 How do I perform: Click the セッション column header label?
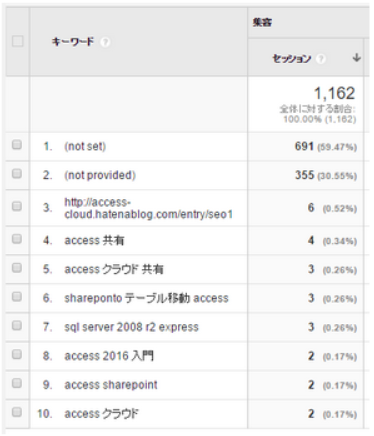[292, 59]
